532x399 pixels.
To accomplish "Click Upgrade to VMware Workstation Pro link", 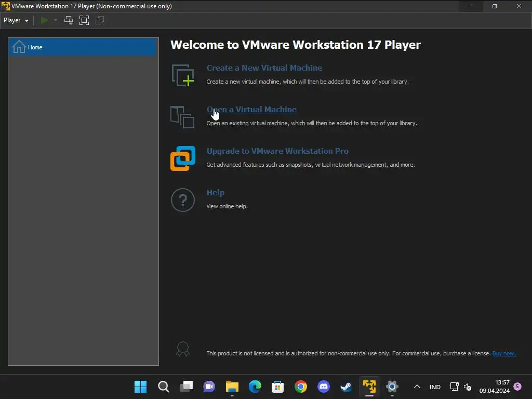I will tap(277, 151).
